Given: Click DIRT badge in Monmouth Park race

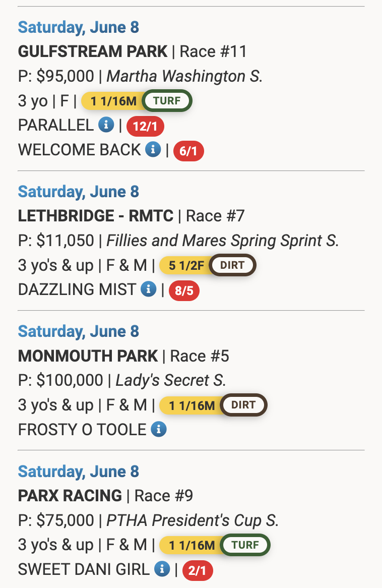Looking at the screenshot, I should (243, 405).
